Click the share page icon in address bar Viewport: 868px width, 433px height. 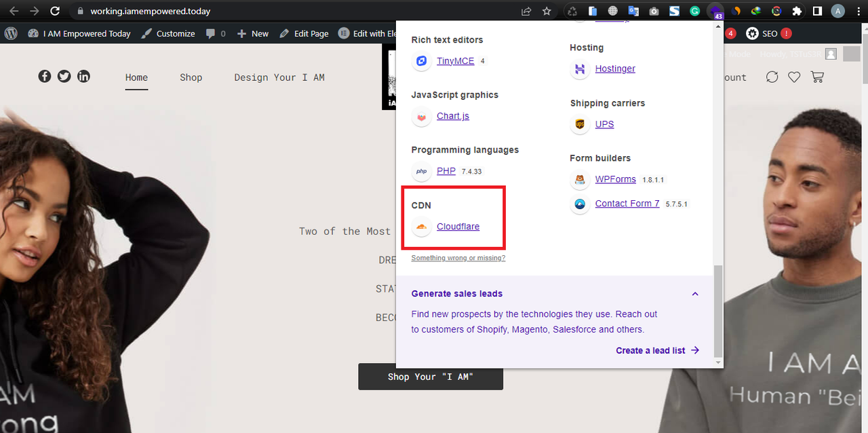tap(526, 11)
